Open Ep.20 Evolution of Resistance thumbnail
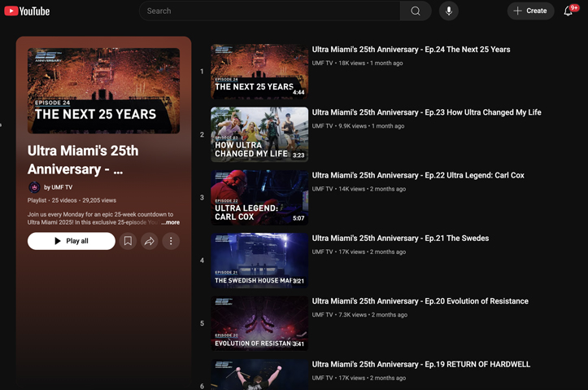 pos(259,323)
